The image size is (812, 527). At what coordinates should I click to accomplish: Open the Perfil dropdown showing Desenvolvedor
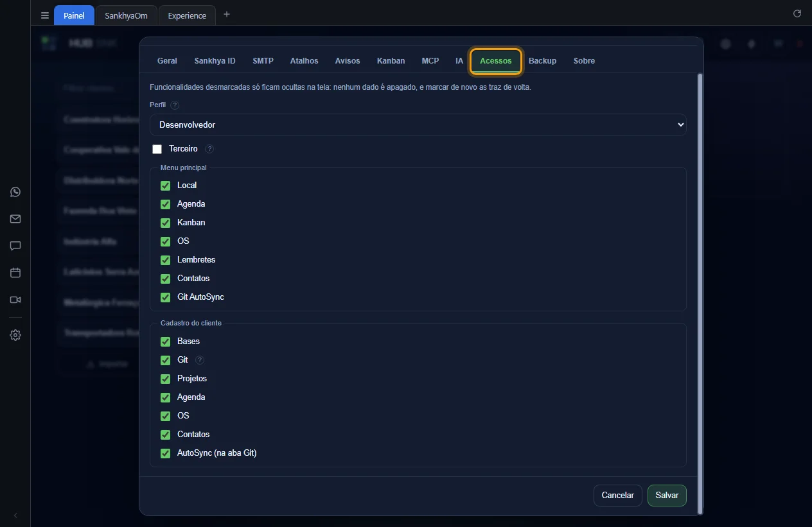pos(418,125)
